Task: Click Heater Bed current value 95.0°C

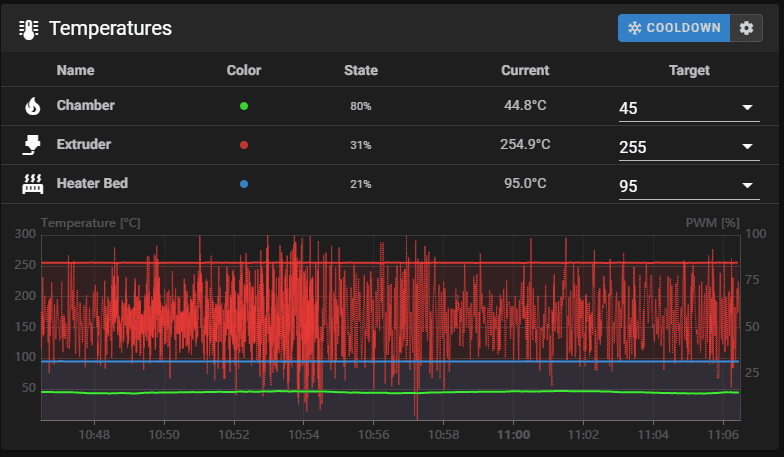Action: pos(525,183)
